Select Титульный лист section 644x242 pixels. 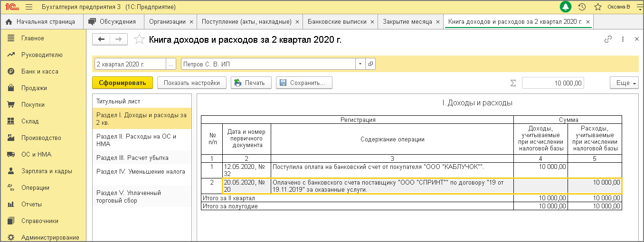(142, 101)
